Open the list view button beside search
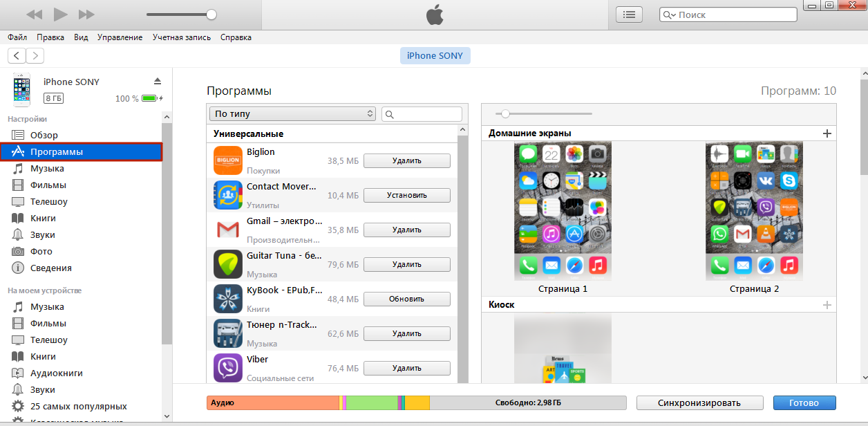 pyautogui.click(x=629, y=14)
